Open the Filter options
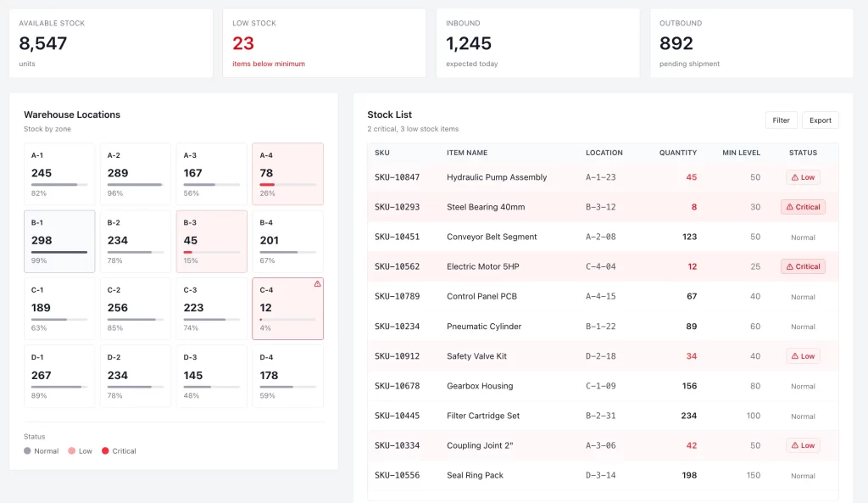The height and width of the screenshot is (503, 868). click(781, 120)
